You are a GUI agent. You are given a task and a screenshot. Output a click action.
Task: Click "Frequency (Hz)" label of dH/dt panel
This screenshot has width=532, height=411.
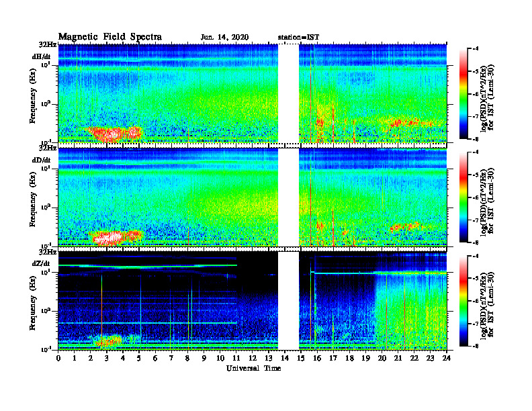click(x=33, y=96)
